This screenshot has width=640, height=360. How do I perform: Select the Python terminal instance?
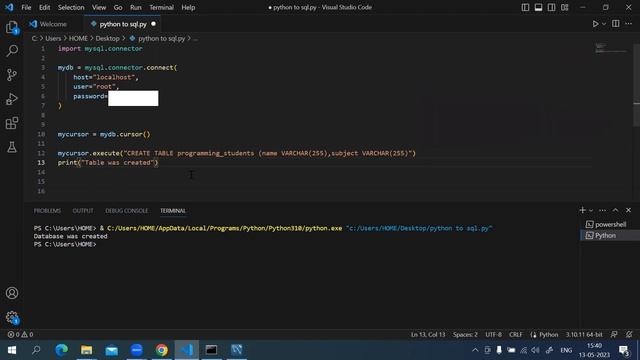[610, 236]
